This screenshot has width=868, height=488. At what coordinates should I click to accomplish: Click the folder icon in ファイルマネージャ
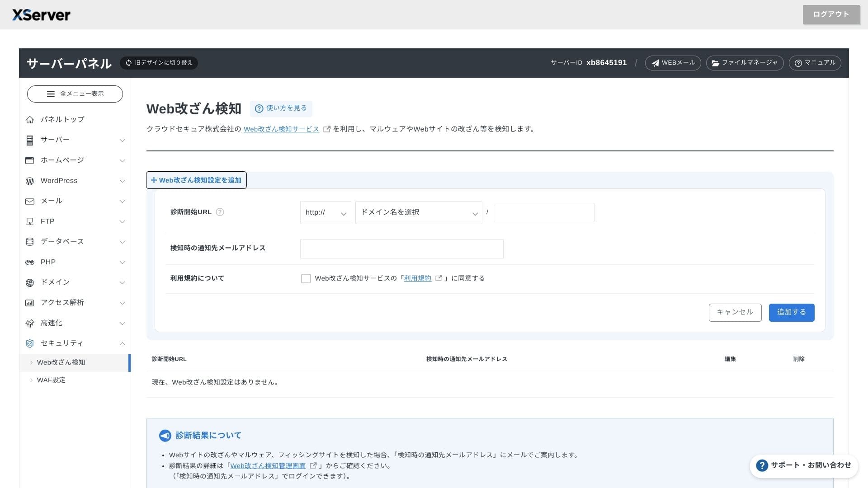[x=716, y=63]
